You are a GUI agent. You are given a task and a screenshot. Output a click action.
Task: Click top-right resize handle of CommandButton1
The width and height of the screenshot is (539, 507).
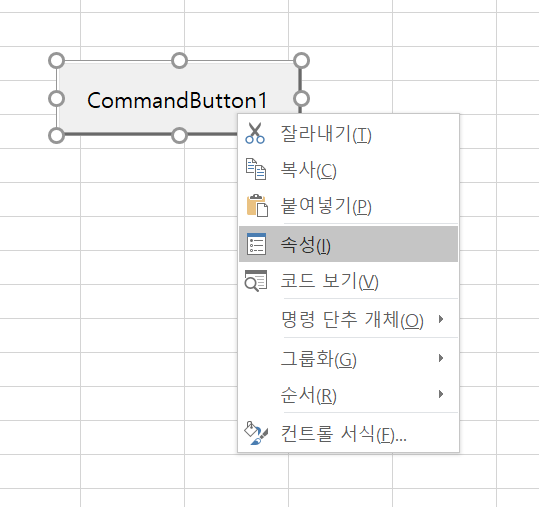(301, 61)
